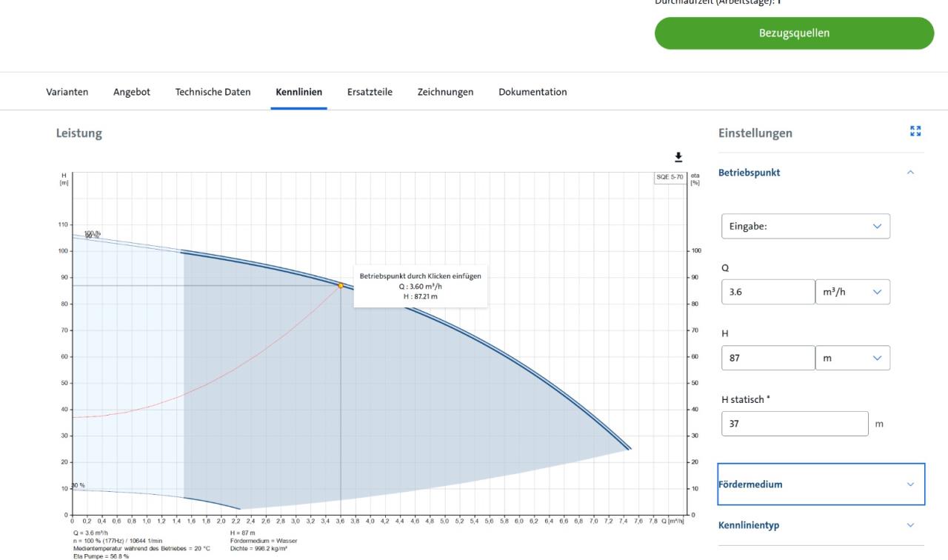The width and height of the screenshot is (948, 560).
Task: Click the fullscreen expand icon beside Einstellungen
Action: [x=915, y=131]
